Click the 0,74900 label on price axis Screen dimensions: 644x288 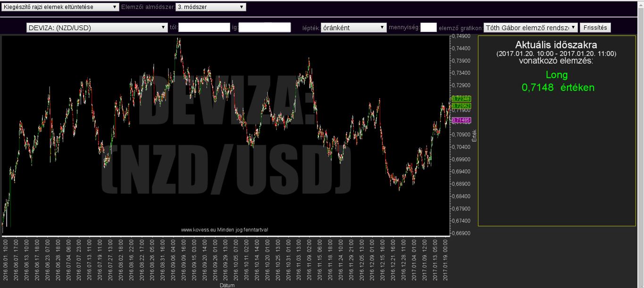click(x=460, y=36)
